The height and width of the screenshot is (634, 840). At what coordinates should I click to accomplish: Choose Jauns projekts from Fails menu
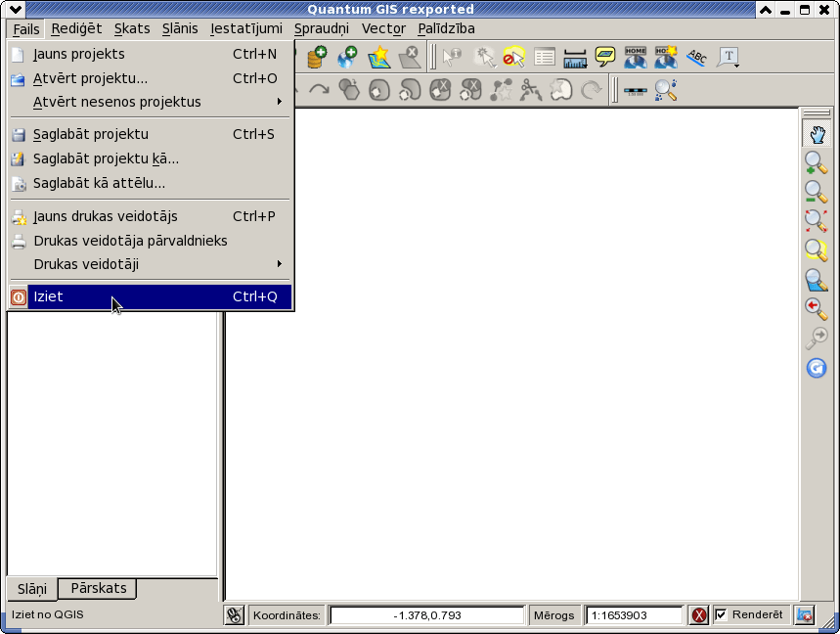[x=151, y=54]
